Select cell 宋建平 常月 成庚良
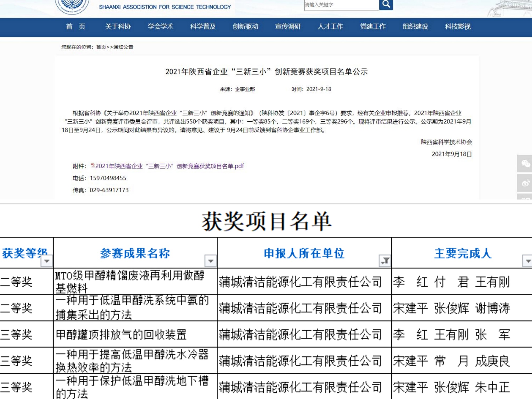 [x=462, y=360]
